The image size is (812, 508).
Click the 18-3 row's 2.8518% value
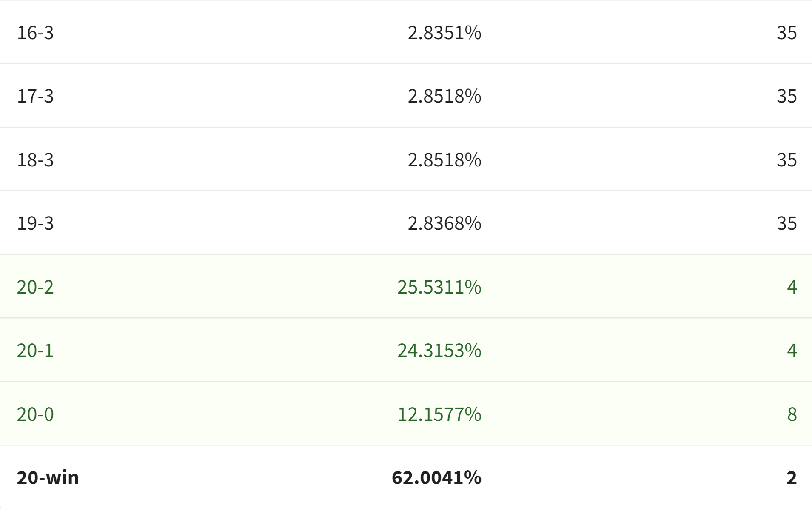click(x=444, y=160)
